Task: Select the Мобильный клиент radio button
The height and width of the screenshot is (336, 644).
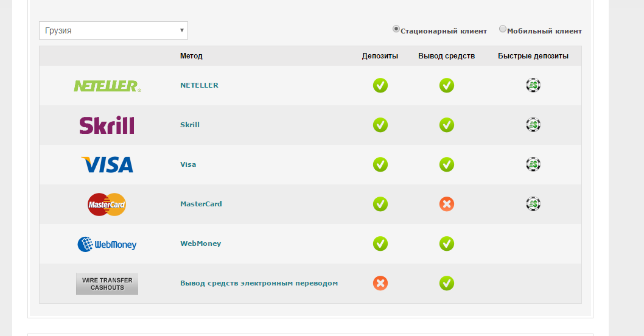Action: tap(503, 29)
